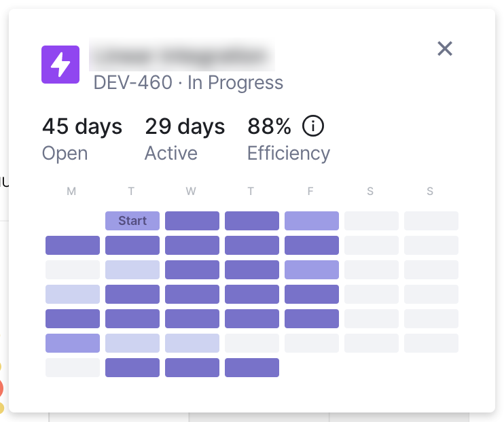
Task: Click the 45 days Open stat
Action: coord(82,138)
